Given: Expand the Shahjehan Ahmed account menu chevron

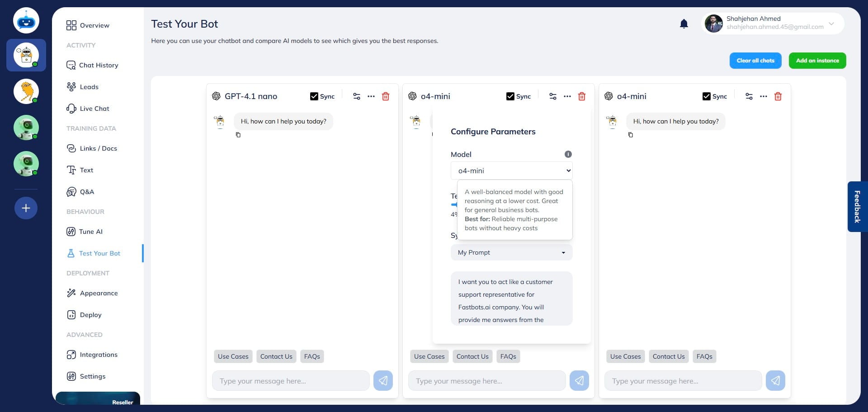Looking at the screenshot, I should (831, 24).
